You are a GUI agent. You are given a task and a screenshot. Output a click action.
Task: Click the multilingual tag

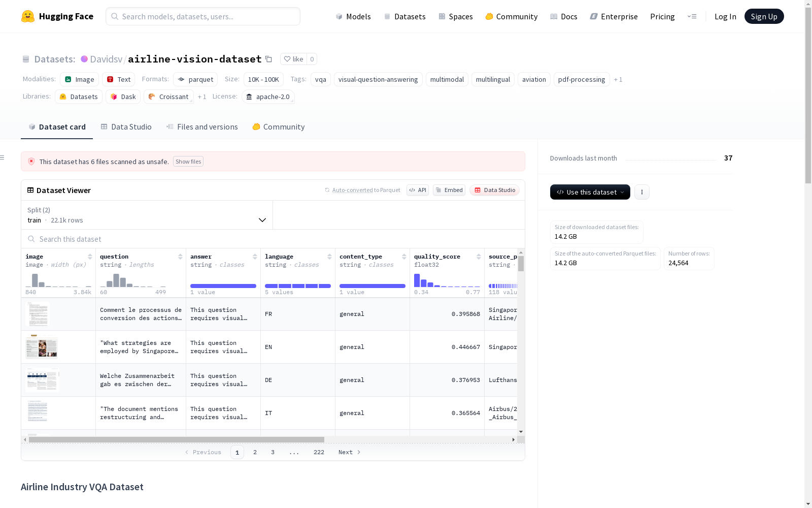click(x=493, y=79)
